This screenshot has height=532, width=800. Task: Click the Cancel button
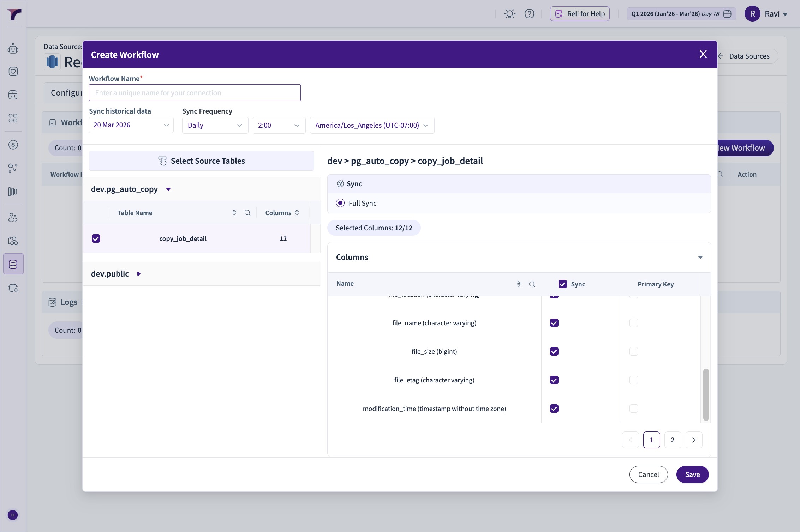pos(648,474)
